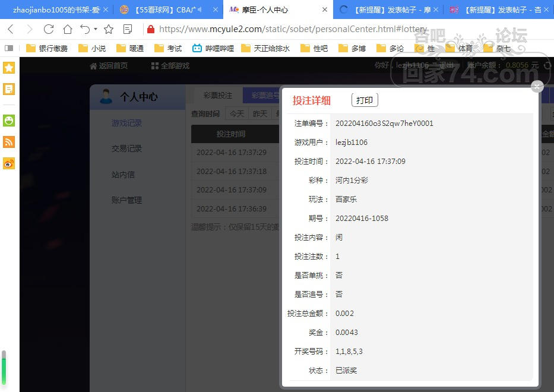Click the browser forward arrow
The image size is (554, 392).
[x=30, y=29]
